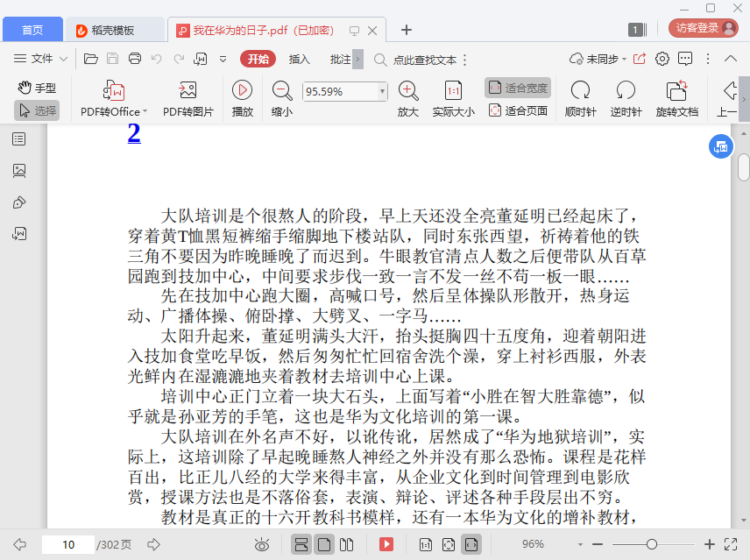Click the page number field showing 10
Viewport: 750px width, 560px height.
click(x=68, y=544)
